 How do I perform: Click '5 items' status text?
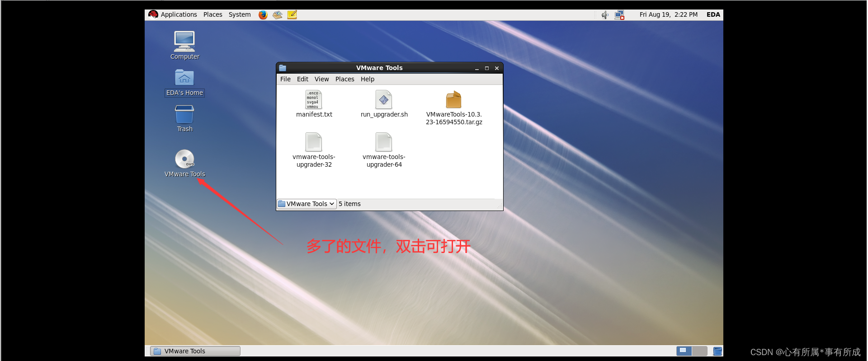click(x=349, y=204)
